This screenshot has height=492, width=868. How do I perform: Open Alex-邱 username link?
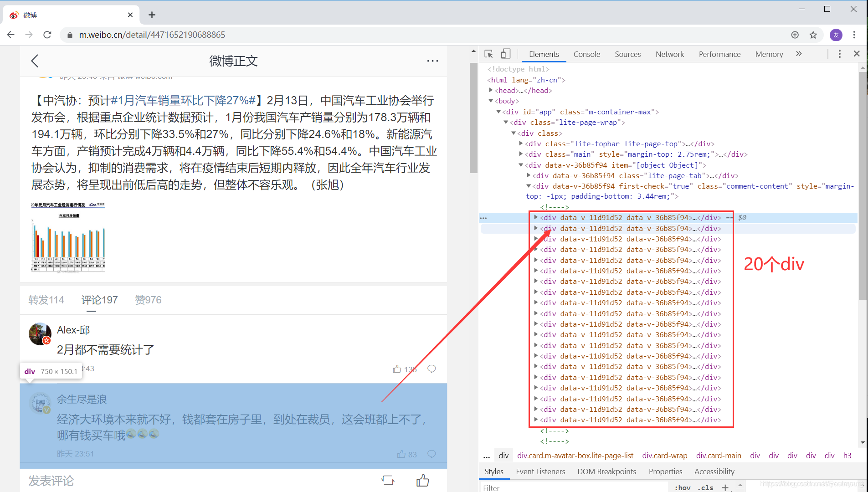[x=73, y=330]
